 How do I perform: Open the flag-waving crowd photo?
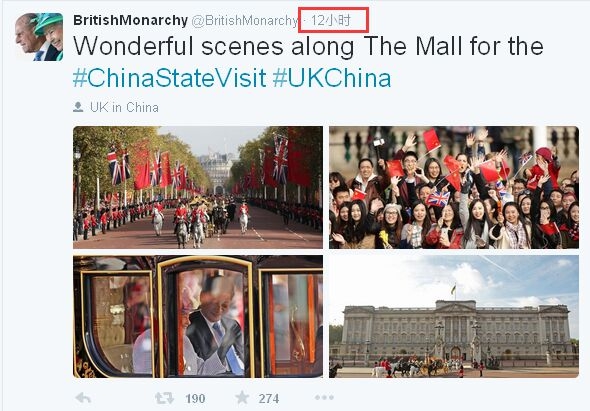point(454,187)
